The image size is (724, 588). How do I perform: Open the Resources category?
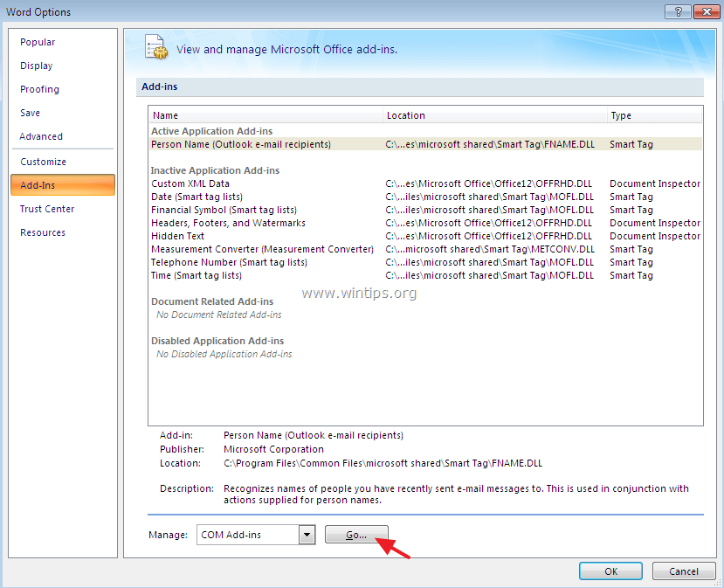43,232
